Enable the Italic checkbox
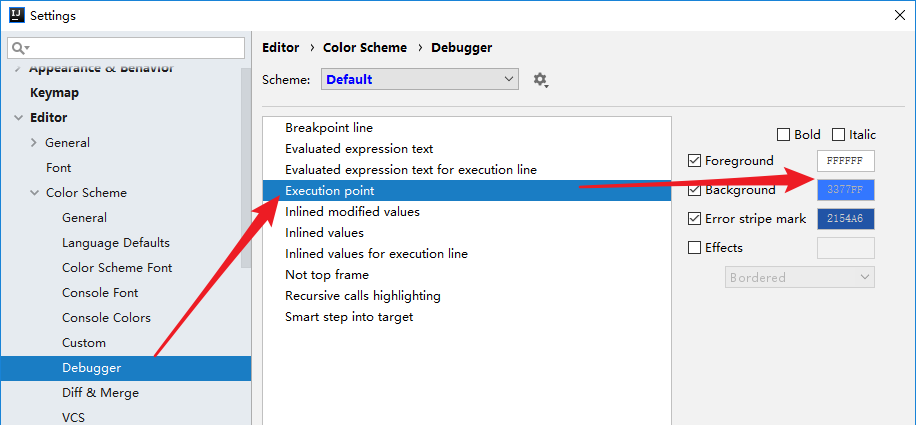The height and width of the screenshot is (425, 916). click(x=838, y=135)
